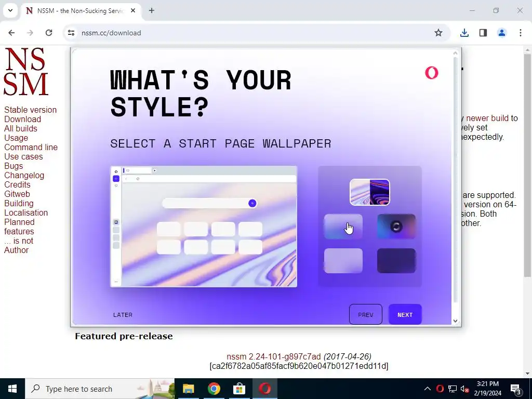Open tab search dropdown arrow

[10, 10]
